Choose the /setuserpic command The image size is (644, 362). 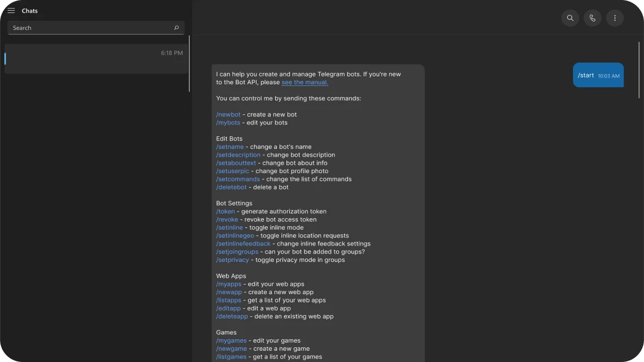click(x=233, y=171)
